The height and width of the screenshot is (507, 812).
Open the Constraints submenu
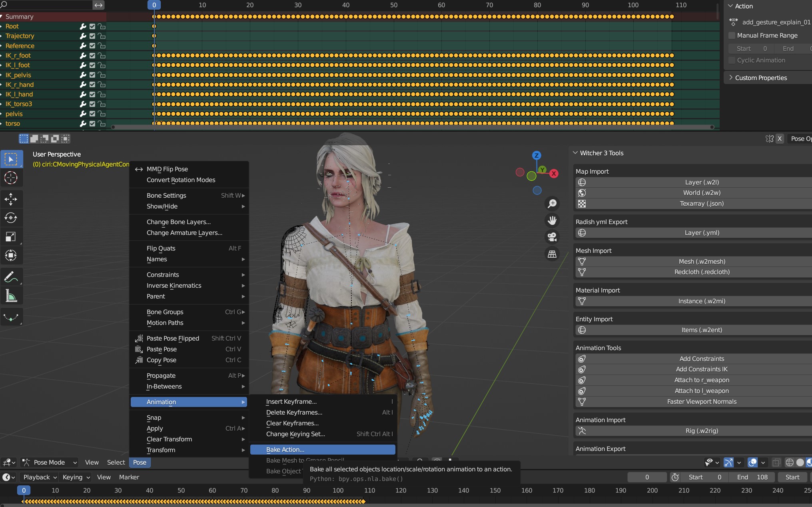(189, 275)
